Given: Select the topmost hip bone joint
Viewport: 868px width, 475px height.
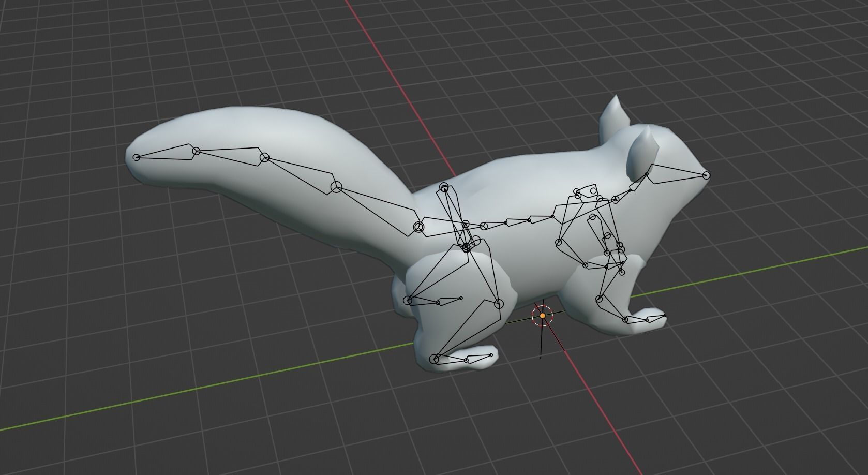Looking at the screenshot, I should [x=444, y=187].
